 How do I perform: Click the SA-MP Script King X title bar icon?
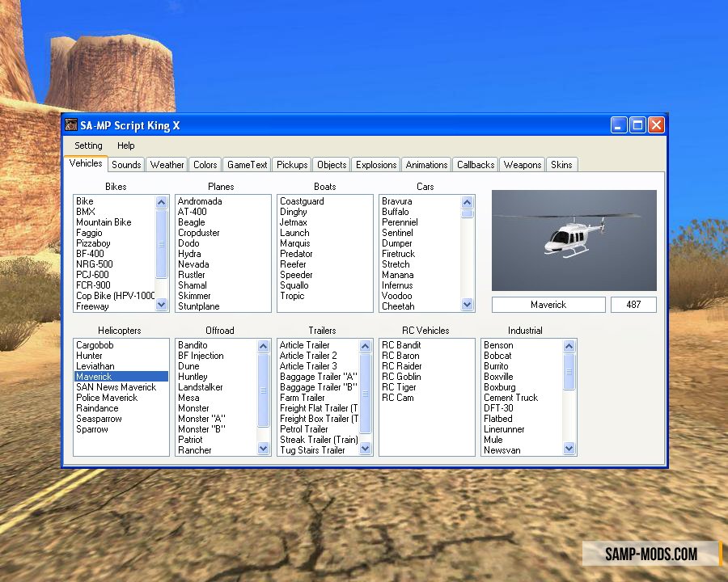[71, 124]
